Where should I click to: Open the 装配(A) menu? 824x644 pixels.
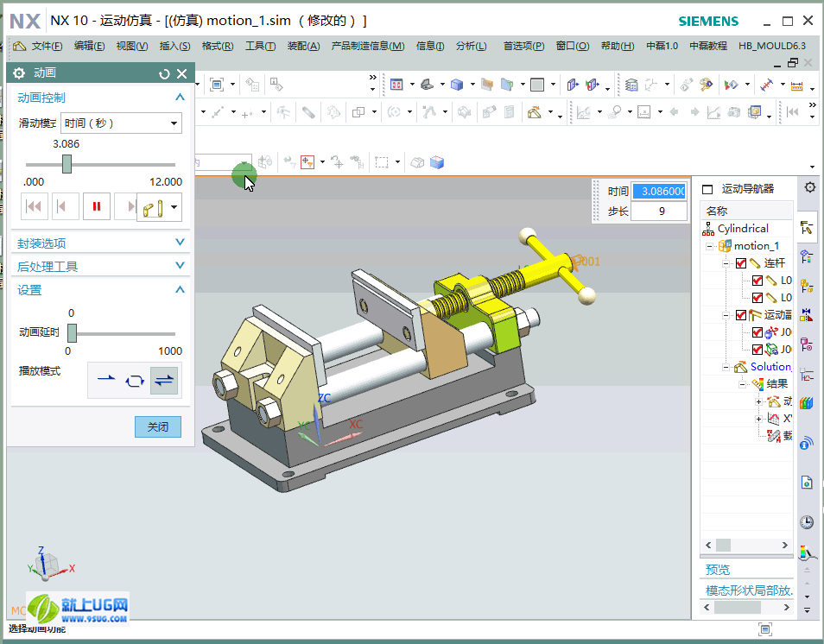point(303,47)
